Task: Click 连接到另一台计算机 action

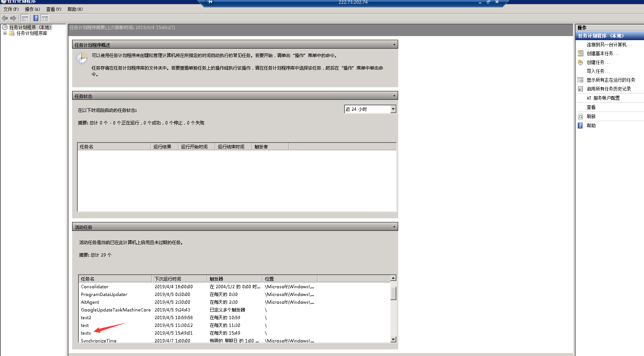Action: (609, 45)
